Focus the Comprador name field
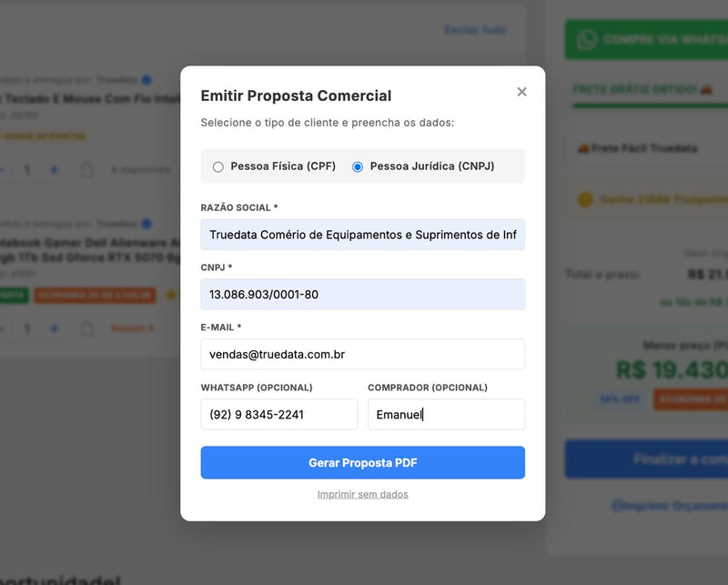This screenshot has width=728, height=585. pyautogui.click(x=446, y=415)
